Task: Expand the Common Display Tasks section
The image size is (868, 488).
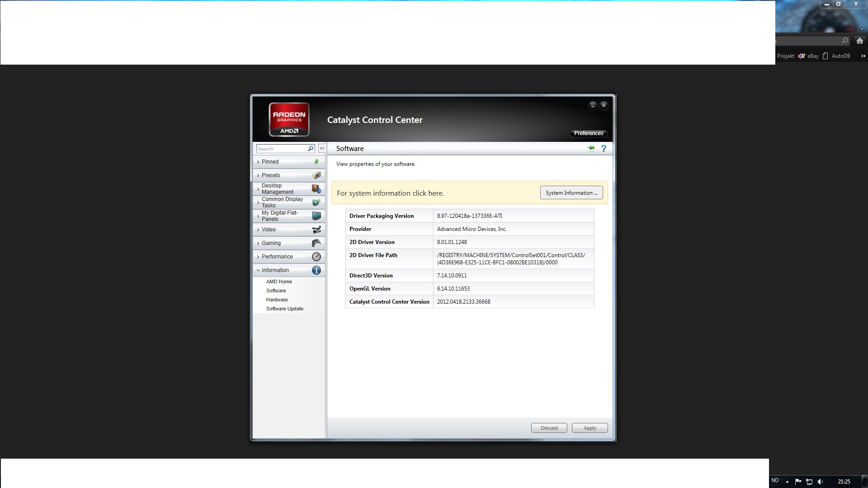Action: pyautogui.click(x=288, y=202)
